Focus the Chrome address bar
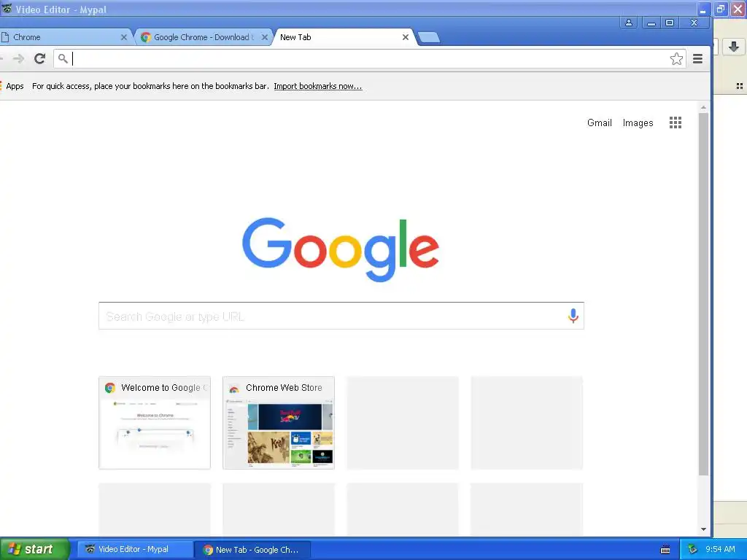Viewport: 747px width, 560px height. pos(369,58)
